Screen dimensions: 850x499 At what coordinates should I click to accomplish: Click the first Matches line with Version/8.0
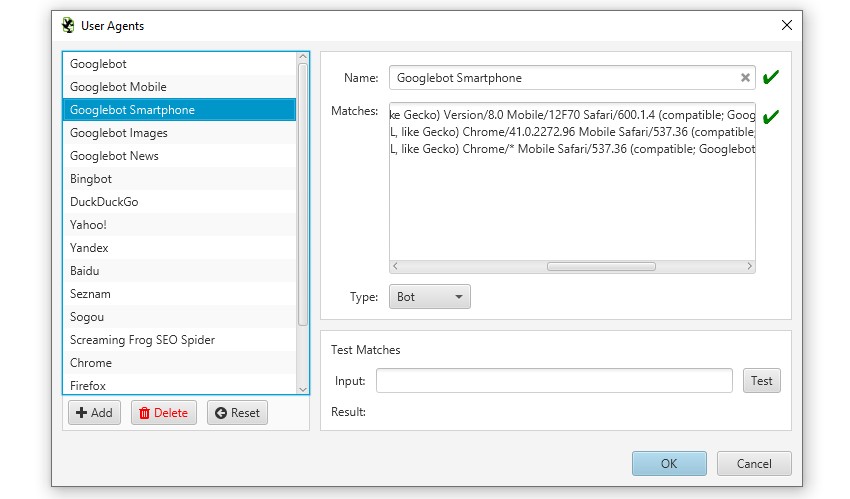point(572,115)
